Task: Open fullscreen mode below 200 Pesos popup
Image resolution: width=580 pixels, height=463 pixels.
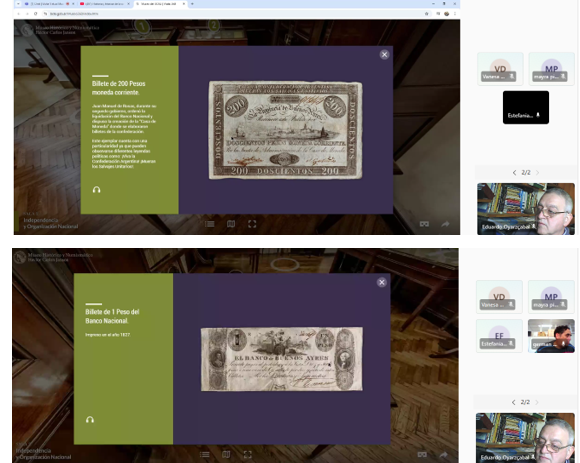Action: (x=252, y=224)
